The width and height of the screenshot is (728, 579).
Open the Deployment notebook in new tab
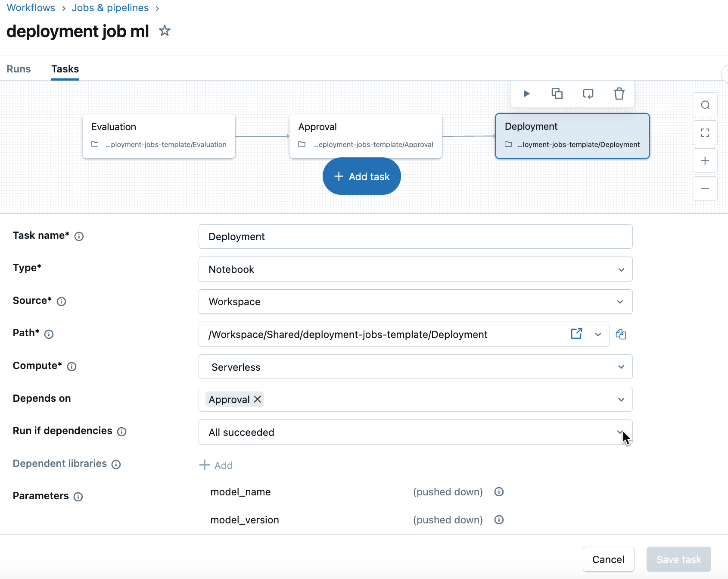pyautogui.click(x=576, y=334)
